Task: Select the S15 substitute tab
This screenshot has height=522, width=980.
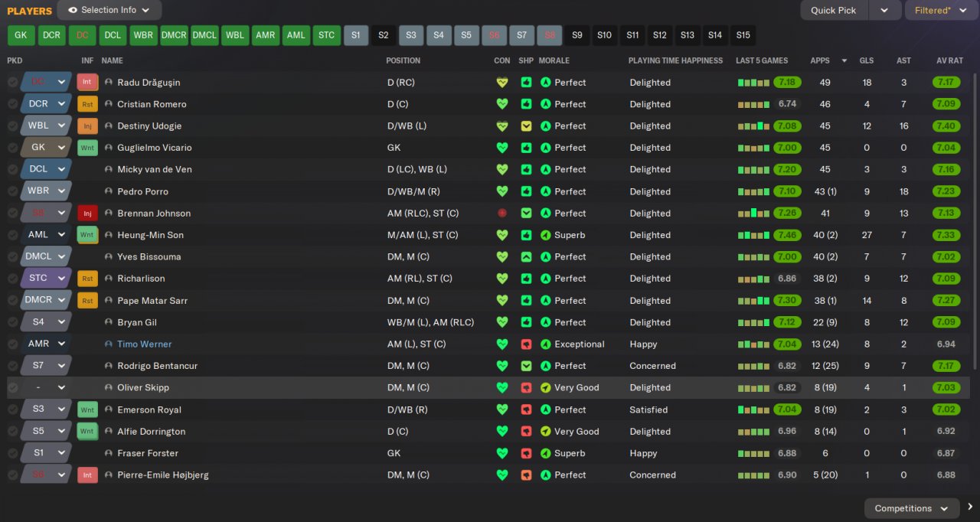Action: (x=743, y=35)
